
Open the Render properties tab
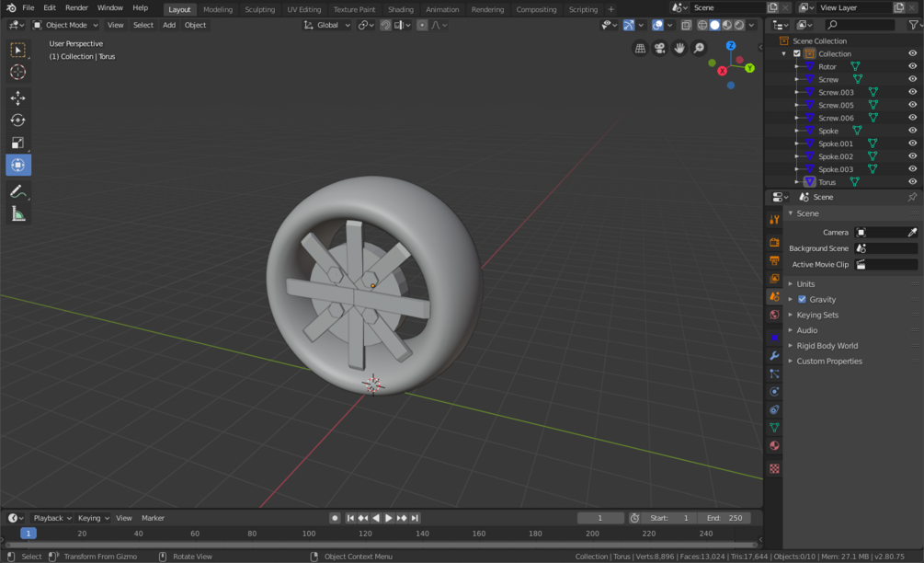pyautogui.click(x=774, y=243)
